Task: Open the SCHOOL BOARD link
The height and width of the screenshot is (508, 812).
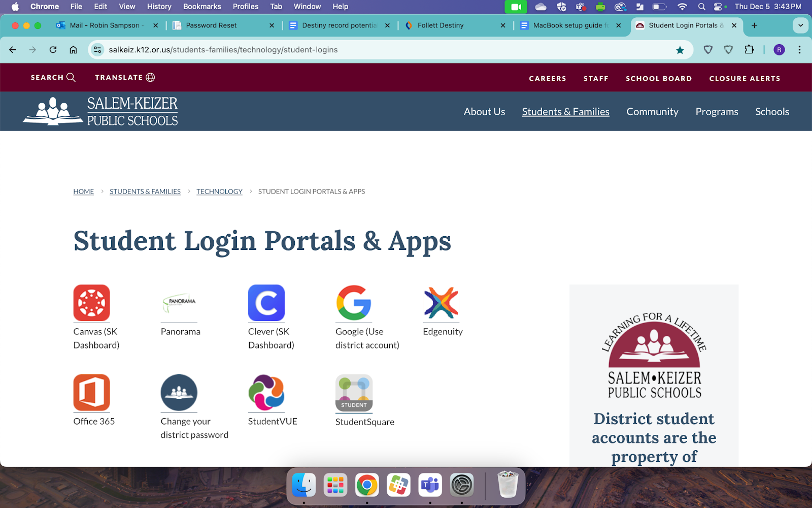Action: pyautogui.click(x=659, y=79)
